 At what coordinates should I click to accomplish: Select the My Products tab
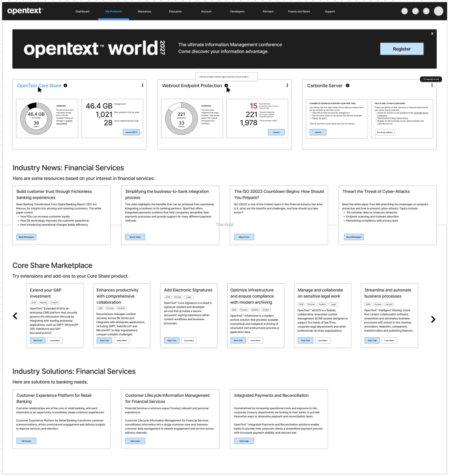click(113, 11)
